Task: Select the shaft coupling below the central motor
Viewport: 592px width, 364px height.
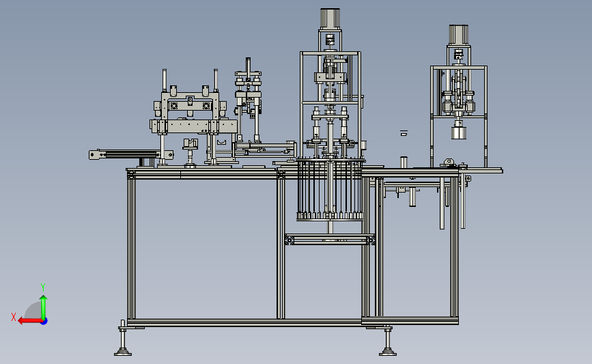Action: (330, 40)
